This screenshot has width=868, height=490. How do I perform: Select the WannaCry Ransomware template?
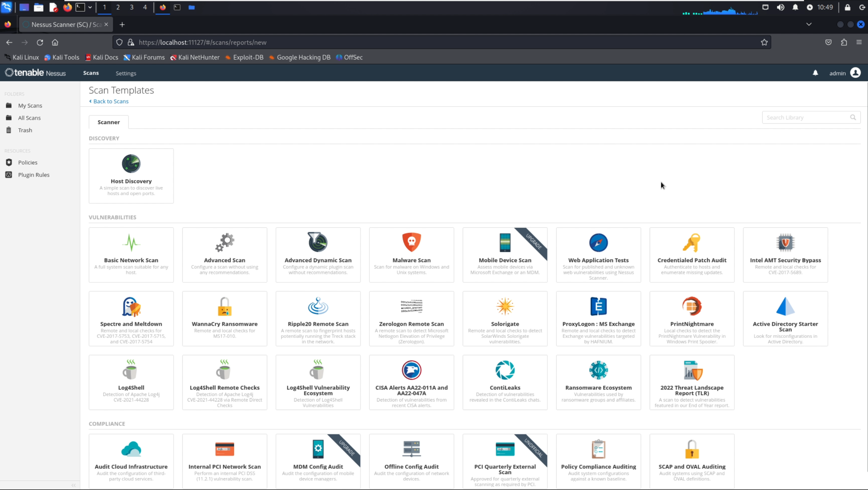click(x=224, y=318)
